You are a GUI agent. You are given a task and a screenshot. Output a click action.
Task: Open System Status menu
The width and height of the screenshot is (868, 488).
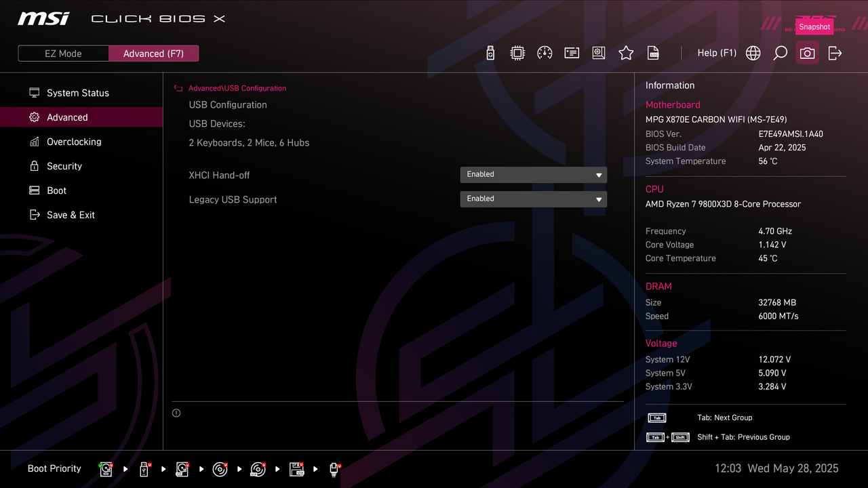pos(81,93)
